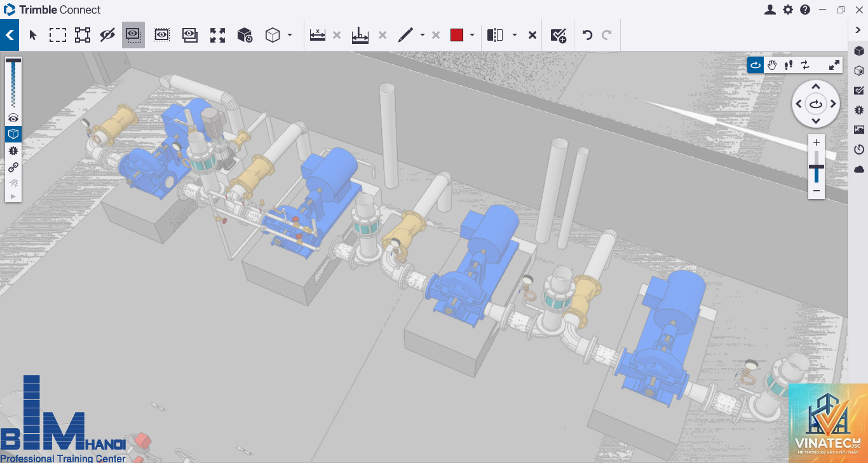
Task: Open the color swatch dropdown arrow
Action: (472, 36)
